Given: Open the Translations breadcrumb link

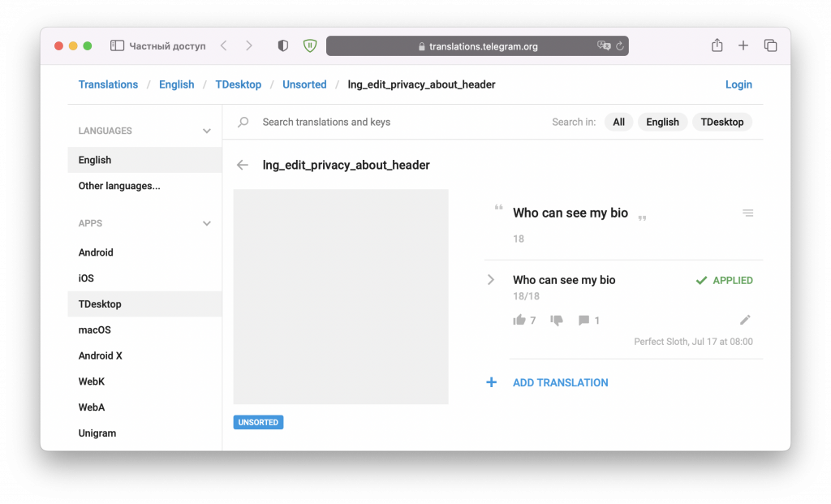Looking at the screenshot, I should point(108,84).
